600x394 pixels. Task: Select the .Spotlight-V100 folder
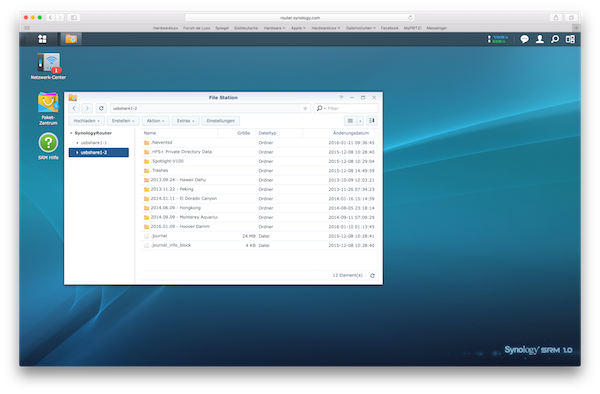click(258, 161)
